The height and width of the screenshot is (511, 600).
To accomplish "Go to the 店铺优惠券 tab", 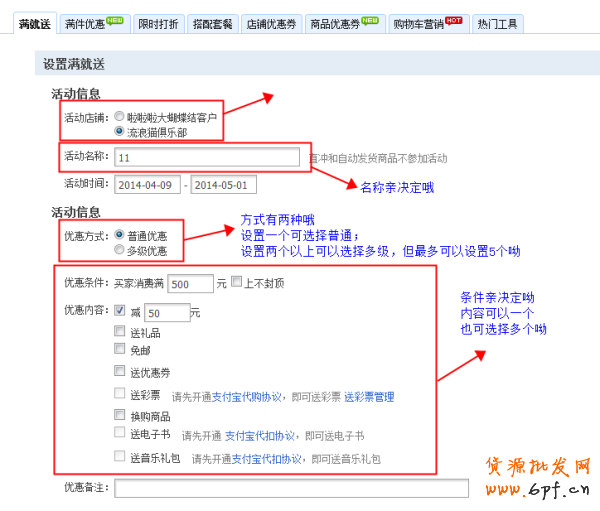I will click(x=271, y=23).
